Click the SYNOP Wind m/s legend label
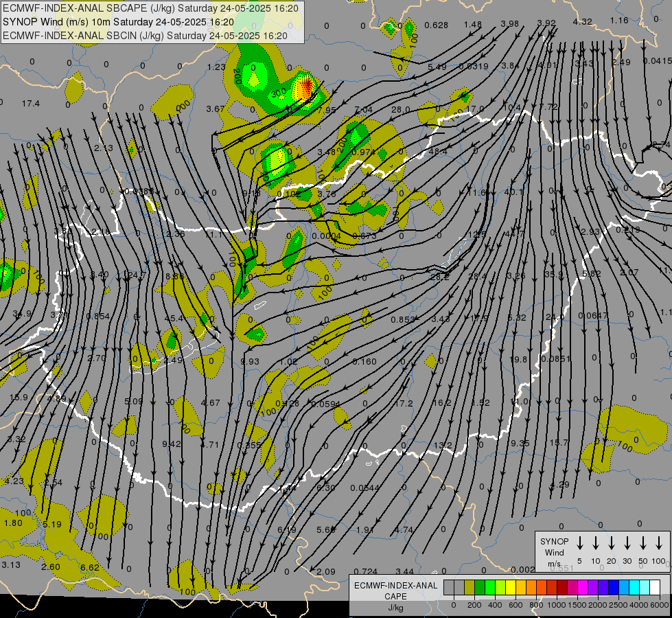 coord(554,552)
